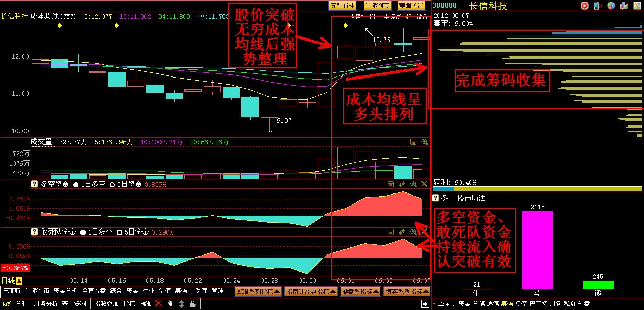Image resolution: width=644 pixels, height=310 pixels.
Task: Switch to the 全赢看盘 tab
Action: tap(94, 291)
